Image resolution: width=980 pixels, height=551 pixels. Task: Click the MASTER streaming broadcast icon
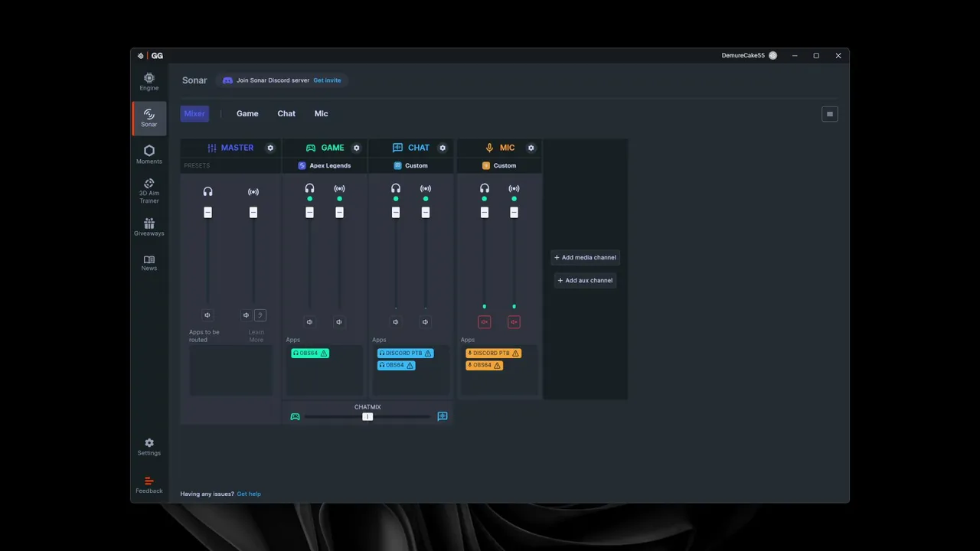[x=253, y=191]
